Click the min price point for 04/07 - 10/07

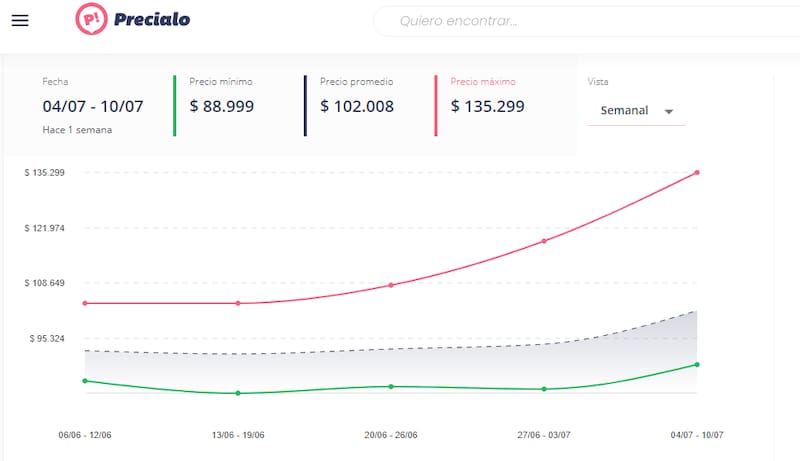click(x=697, y=364)
